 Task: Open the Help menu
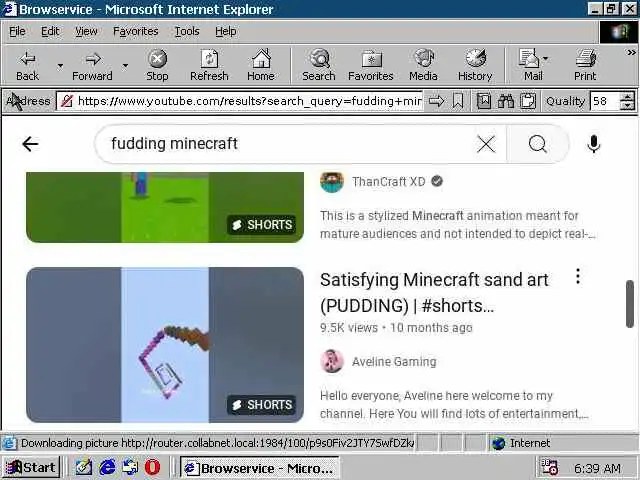pyautogui.click(x=226, y=31)
